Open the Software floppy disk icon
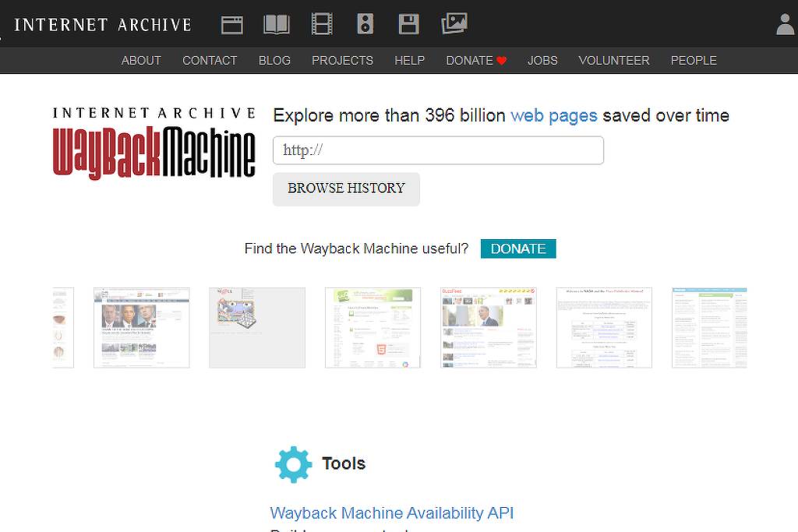798x532 pixels. pyautogui.click(x=409, y=24)
